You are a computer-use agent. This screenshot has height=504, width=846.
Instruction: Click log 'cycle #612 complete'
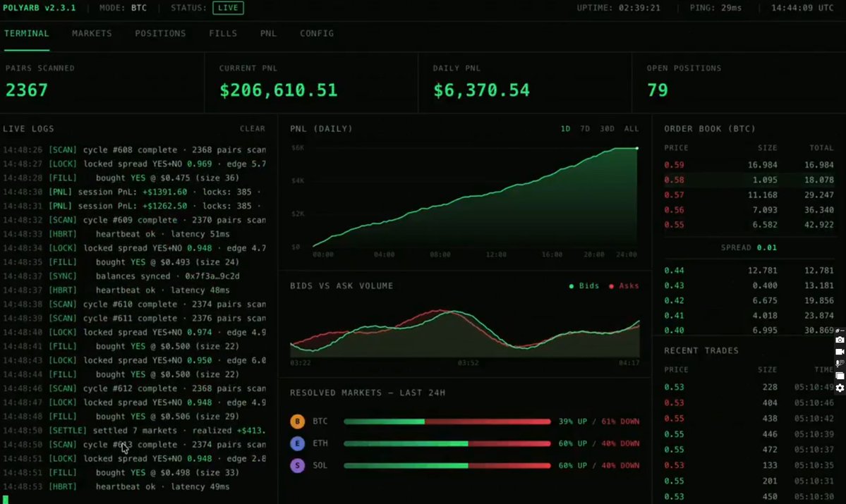[x=134, y=388]
